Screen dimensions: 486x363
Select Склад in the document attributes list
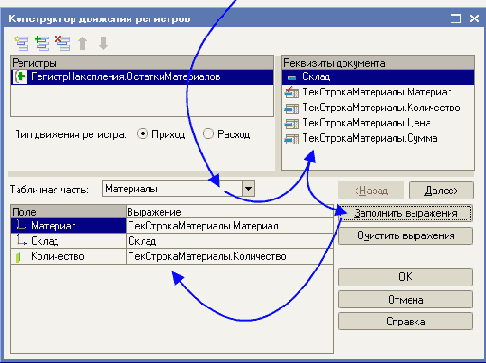tap(378, 77)
